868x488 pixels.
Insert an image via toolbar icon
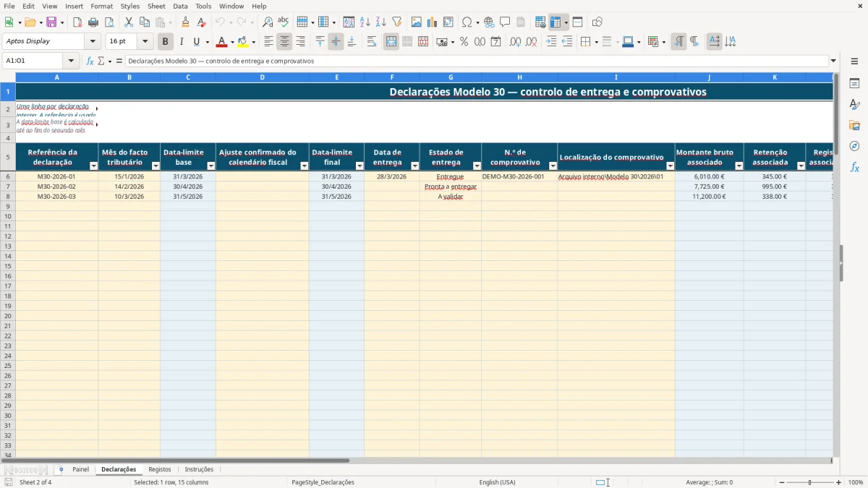click(417, 22)
